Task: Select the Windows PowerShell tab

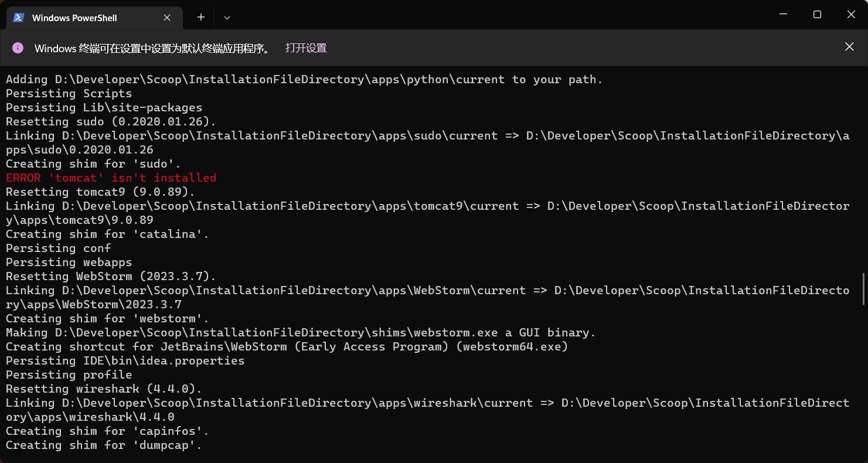Action: pos(74,18)
